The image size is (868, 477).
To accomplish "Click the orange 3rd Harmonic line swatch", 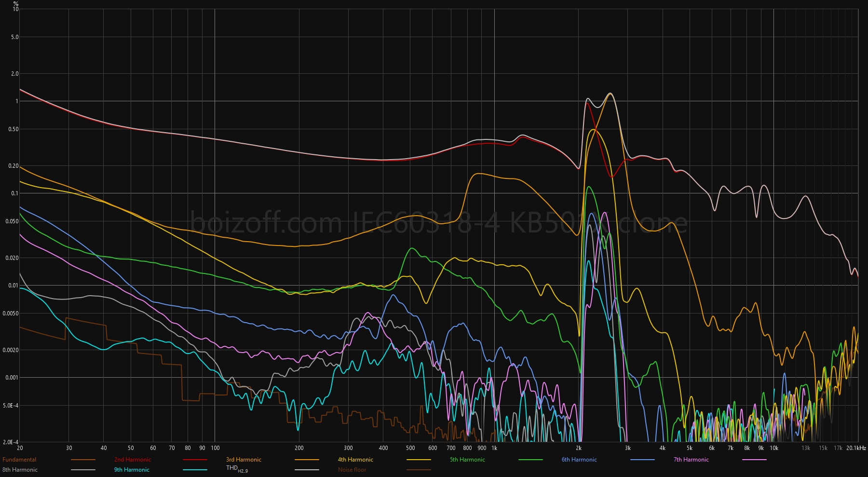I will click(307, 460).
